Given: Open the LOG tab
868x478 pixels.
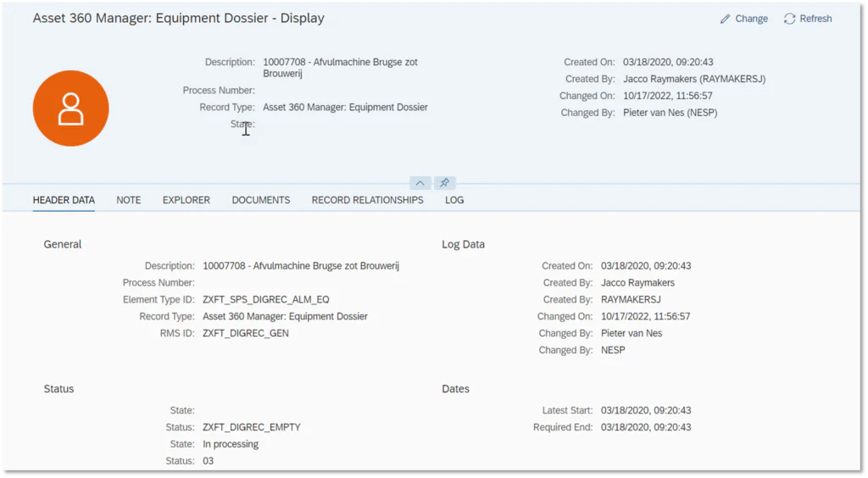Looking at the screenshot, I should point(454,200).
